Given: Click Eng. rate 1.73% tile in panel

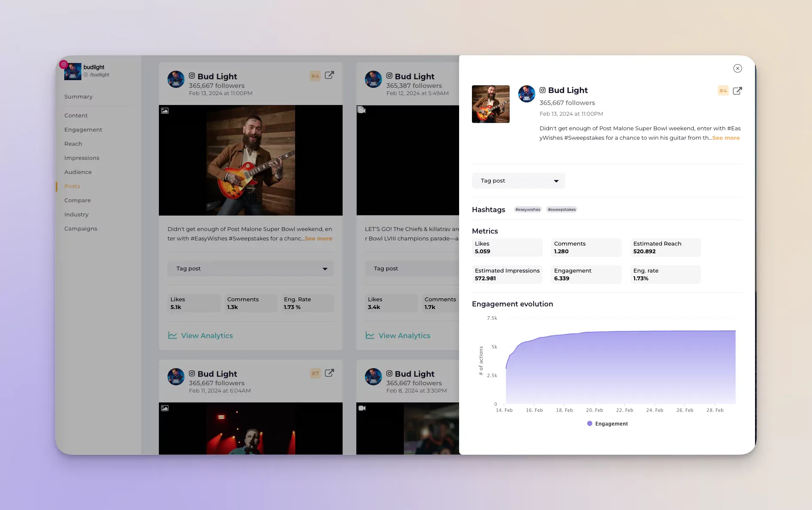Looking at the screenshot, I should coord(666,275).
